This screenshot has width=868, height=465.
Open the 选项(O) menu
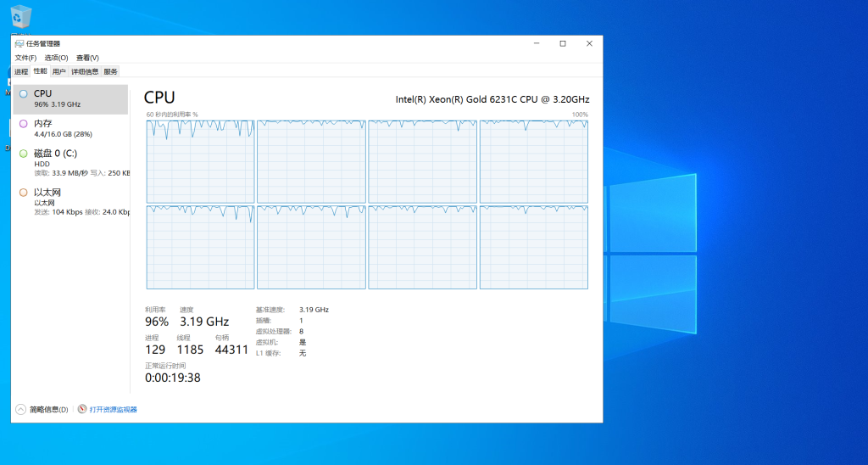tap(56, 58)
